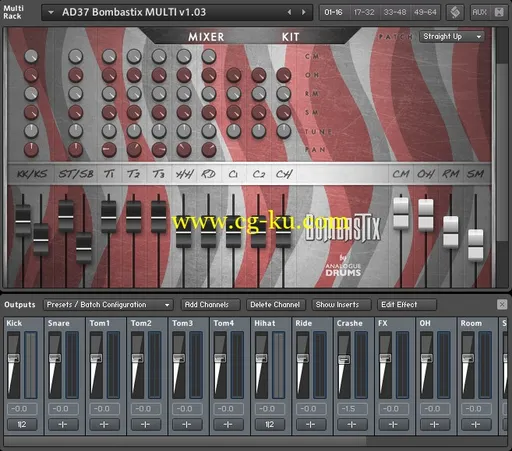Click the ST/SB overhead knob
Image resolution: width=512 pixels, height=451 pixels.
click(x=76, y=75)
